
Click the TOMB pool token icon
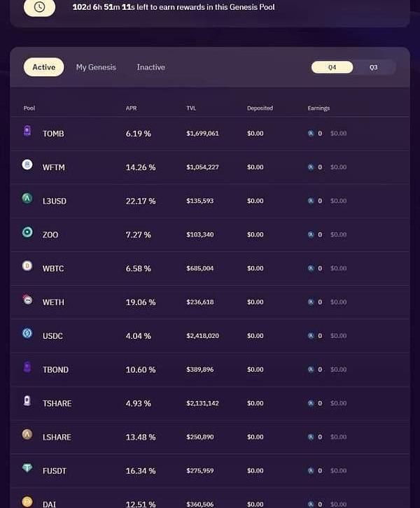(27, 131)
